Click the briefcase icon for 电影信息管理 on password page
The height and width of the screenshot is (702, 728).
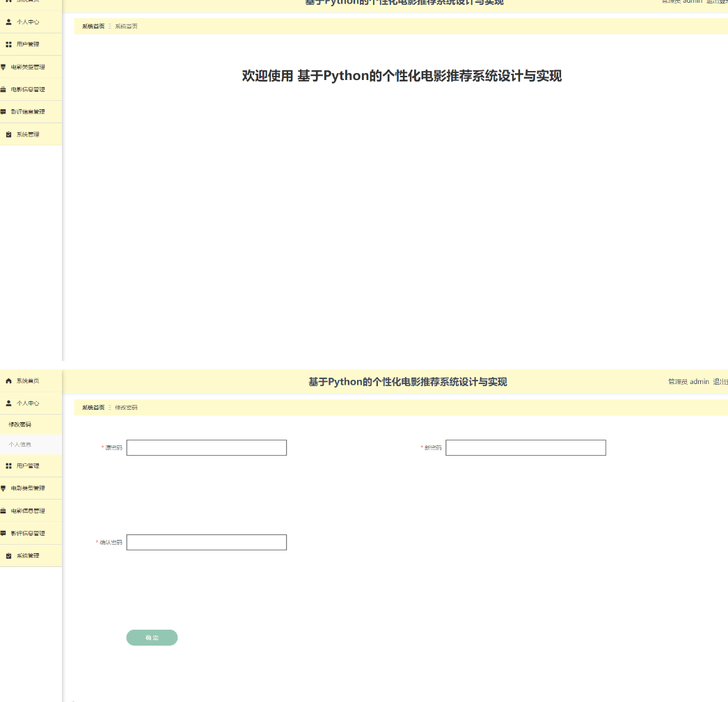[x=3, y=511]
